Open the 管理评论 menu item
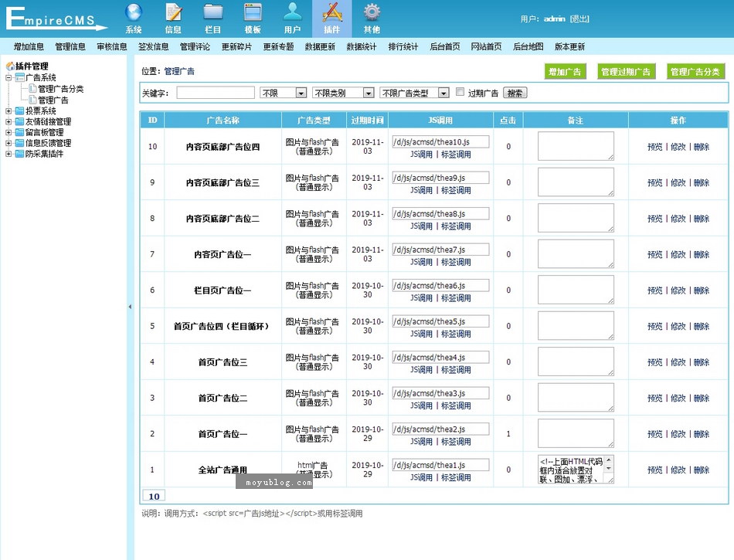This screenshot has height=560, width=734. point(195,46)
